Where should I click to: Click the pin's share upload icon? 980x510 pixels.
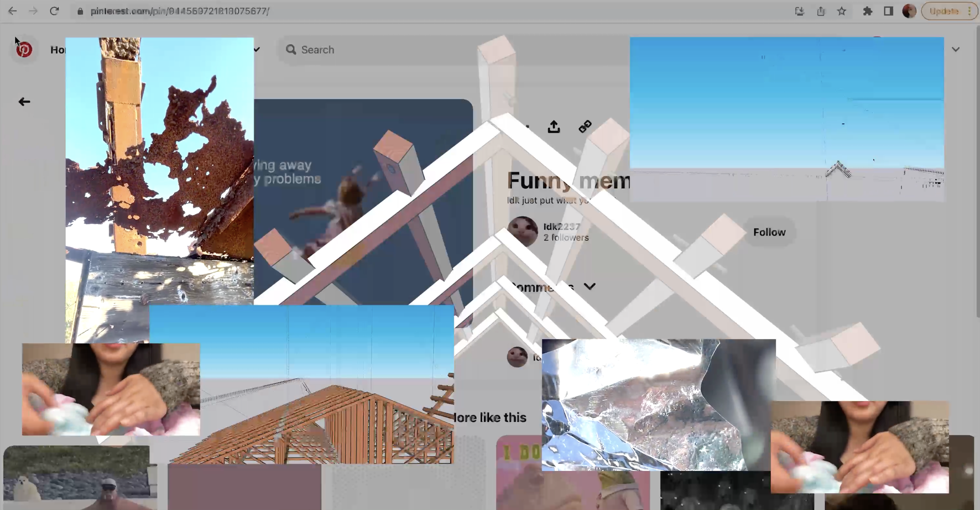pyautogui.click(x=554, y=127)
